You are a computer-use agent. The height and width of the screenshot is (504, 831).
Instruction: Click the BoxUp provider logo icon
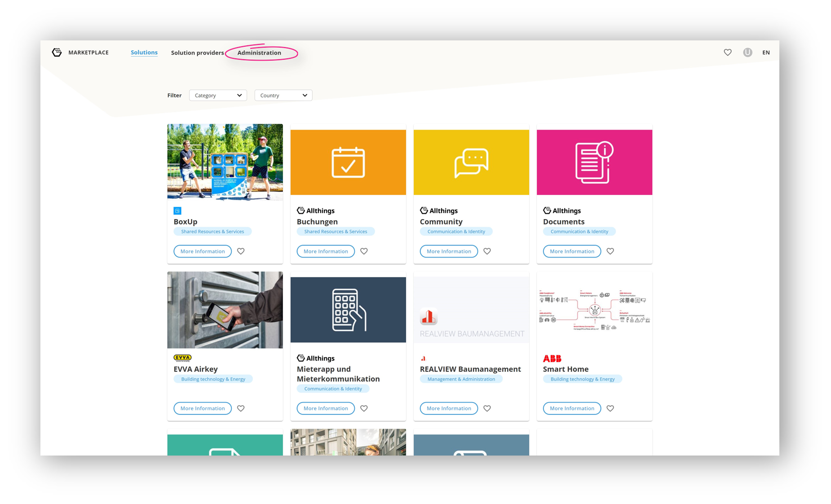[177, 210]
